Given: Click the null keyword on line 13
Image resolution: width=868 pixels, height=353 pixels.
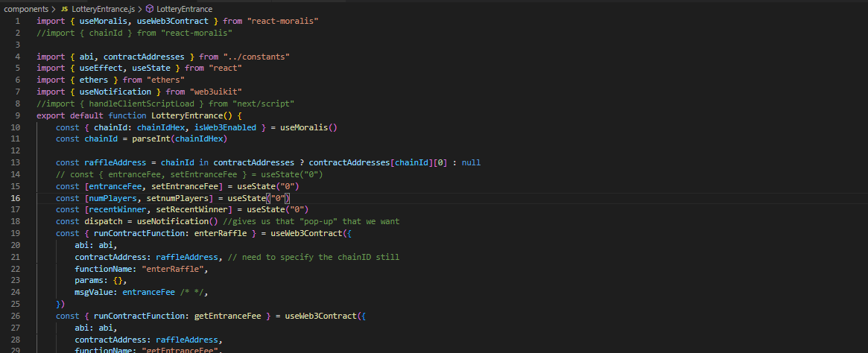Looking at the screenshot, I should (471, 162).
